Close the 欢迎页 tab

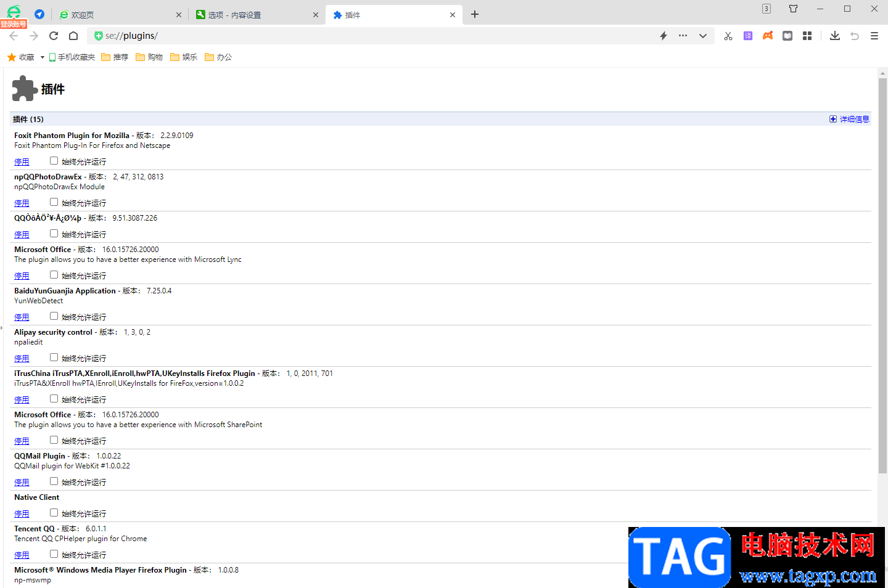179,15
